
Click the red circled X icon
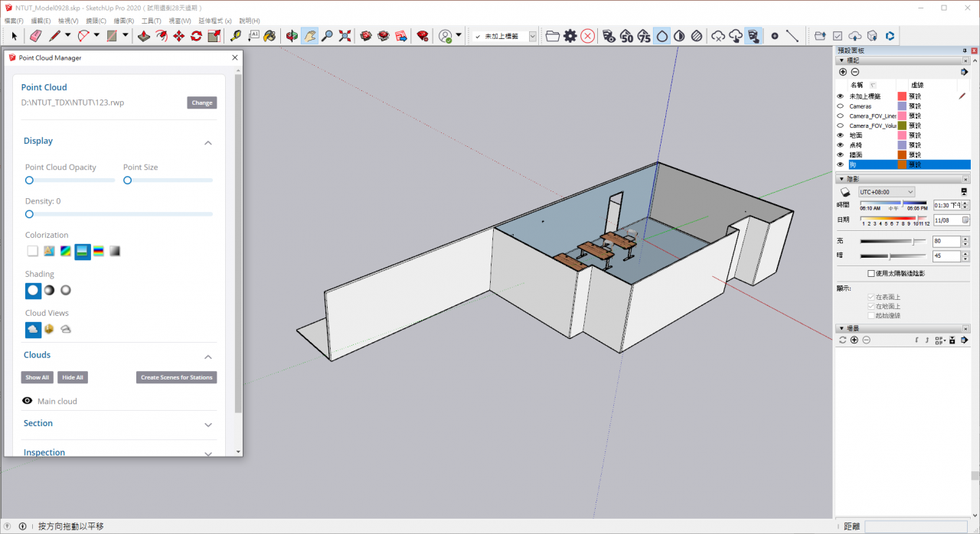[x=587, y=36]
